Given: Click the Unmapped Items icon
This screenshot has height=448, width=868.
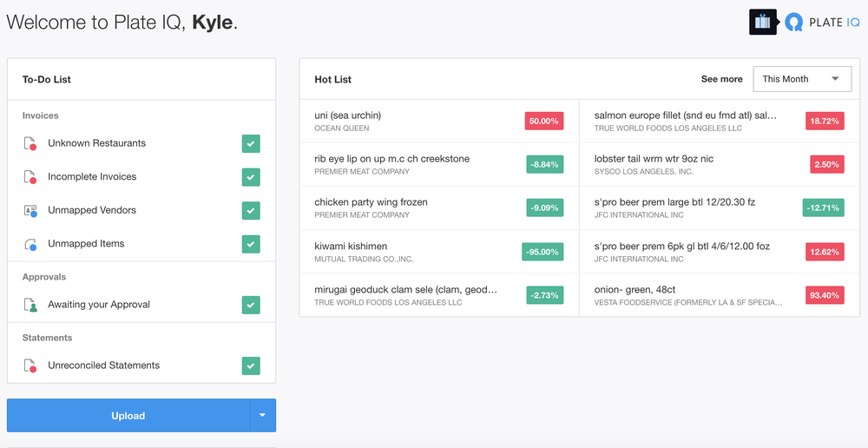Looking at the screenshot, I should [30, 244].
